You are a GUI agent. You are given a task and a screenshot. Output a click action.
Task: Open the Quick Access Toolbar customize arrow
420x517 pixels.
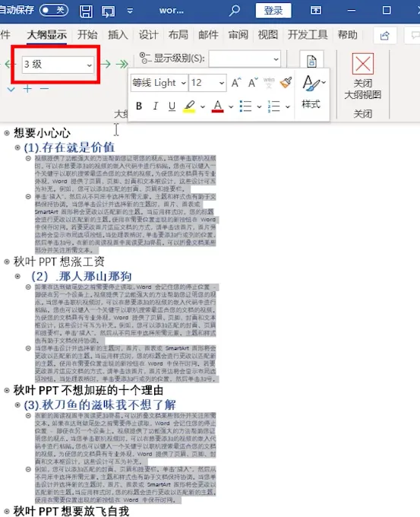coord(130,11)
